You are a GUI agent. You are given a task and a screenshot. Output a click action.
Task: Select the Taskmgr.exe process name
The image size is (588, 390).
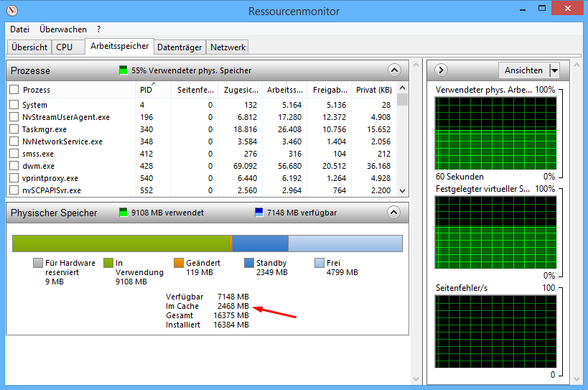click(x=45, y=129)
